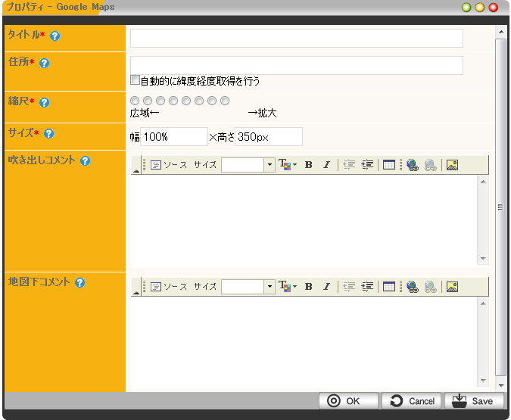Select the first 縮尺 radio nearest 広域
This screenshot has width=511, height=420.
[135, 101]
